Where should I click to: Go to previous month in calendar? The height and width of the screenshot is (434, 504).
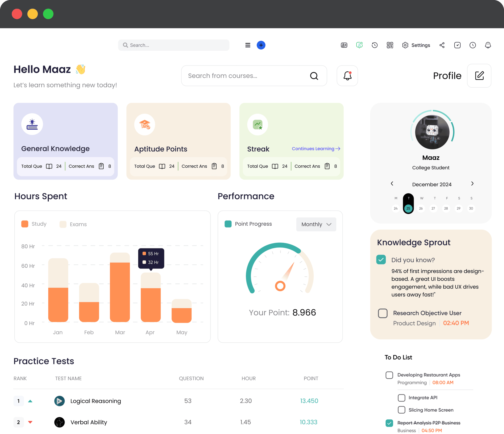[x=392, y=184]
